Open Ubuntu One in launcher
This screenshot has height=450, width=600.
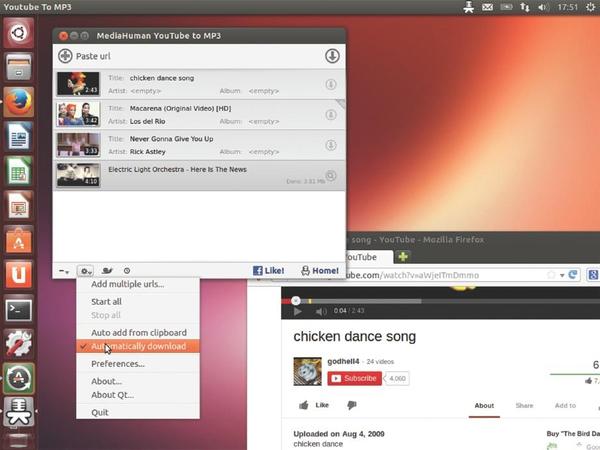[x=18, y=275]
